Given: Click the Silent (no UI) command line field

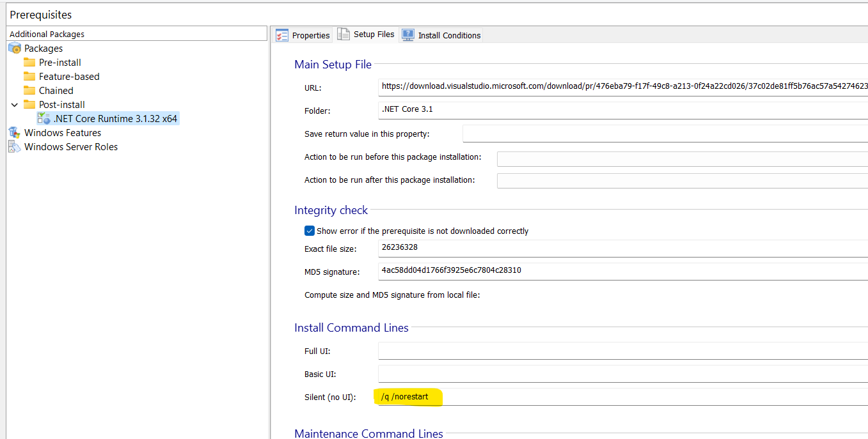Looking at the screenshot, I should pyautogui.click(x=620, y=397).
